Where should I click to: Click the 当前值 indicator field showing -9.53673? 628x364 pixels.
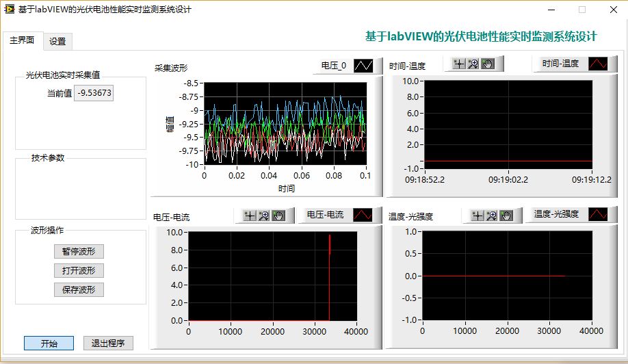click(94, 93)
